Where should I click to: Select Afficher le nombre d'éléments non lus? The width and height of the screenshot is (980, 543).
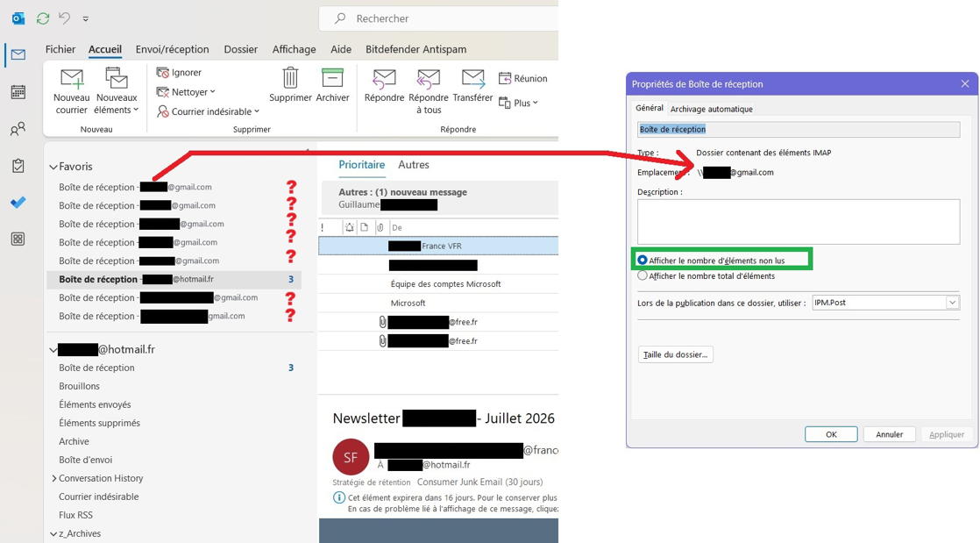pos(642,261)
